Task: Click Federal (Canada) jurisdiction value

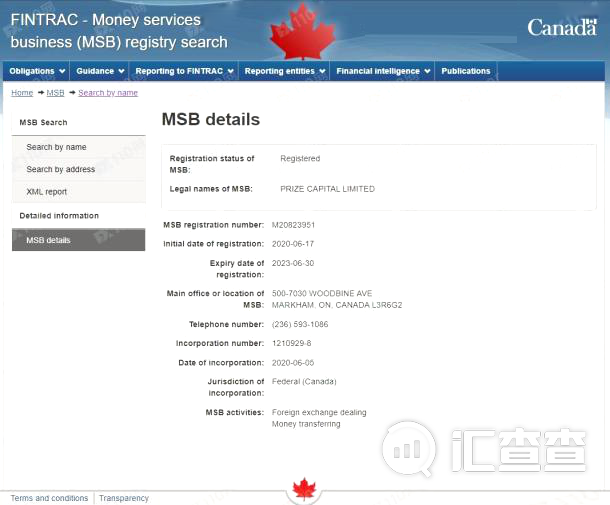Action: [304, 382]
